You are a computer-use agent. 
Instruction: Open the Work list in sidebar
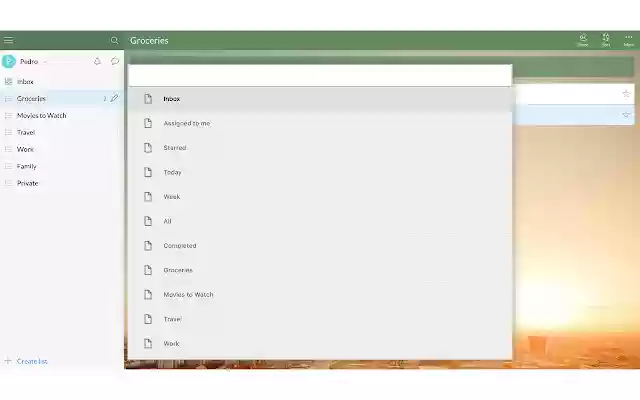[62, 149]
